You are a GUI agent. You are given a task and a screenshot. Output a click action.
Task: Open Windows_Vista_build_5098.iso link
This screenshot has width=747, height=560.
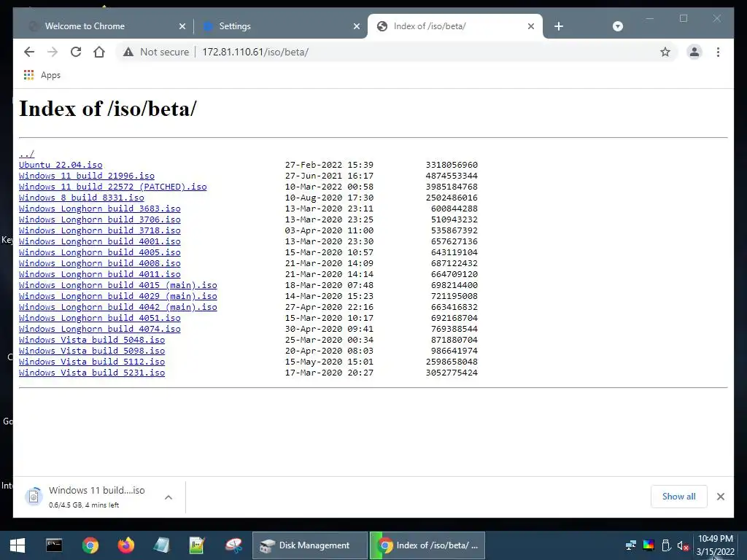coord(92,351)
